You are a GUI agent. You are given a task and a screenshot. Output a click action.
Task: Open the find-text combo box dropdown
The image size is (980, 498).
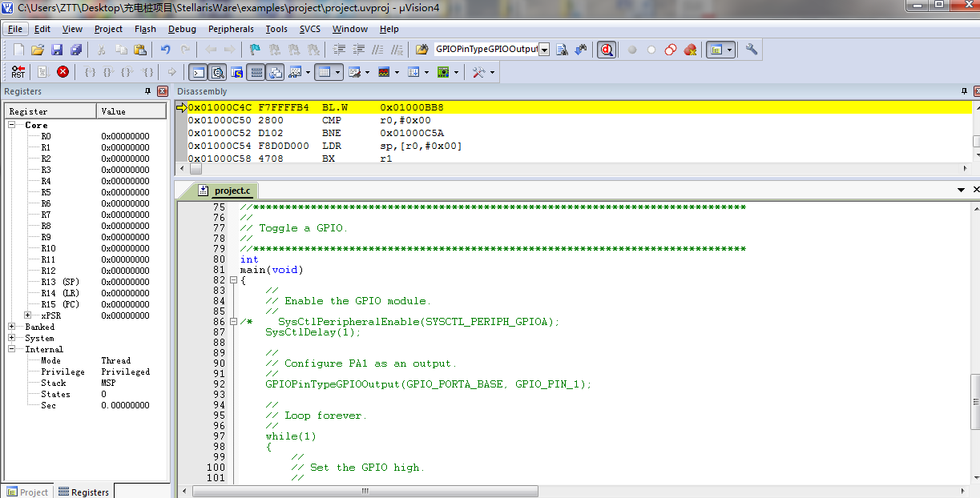(x=544, y=50)
